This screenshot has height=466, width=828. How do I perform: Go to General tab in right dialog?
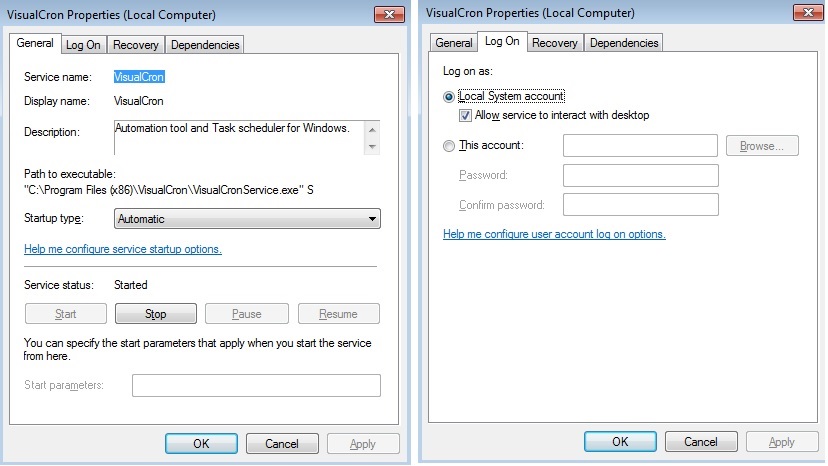point(454,43)
